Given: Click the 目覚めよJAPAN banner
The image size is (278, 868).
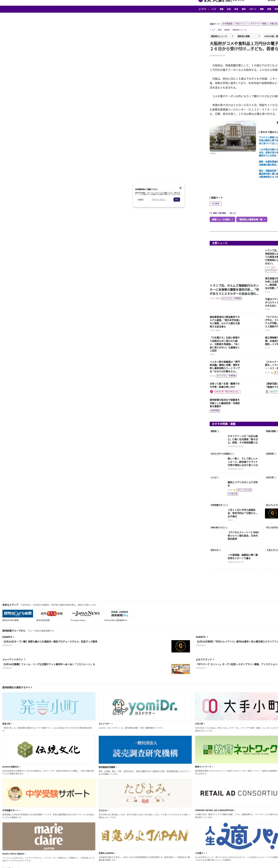Looking at the screenshot, I should [x=145, y=836].
